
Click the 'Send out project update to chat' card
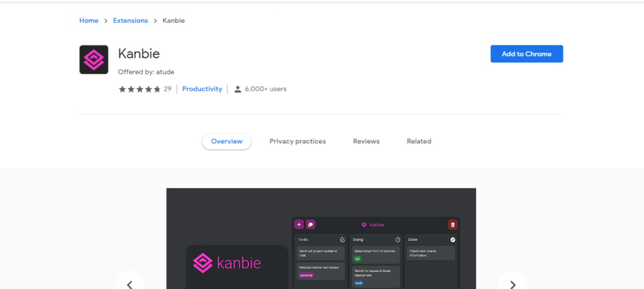point(321,253)
